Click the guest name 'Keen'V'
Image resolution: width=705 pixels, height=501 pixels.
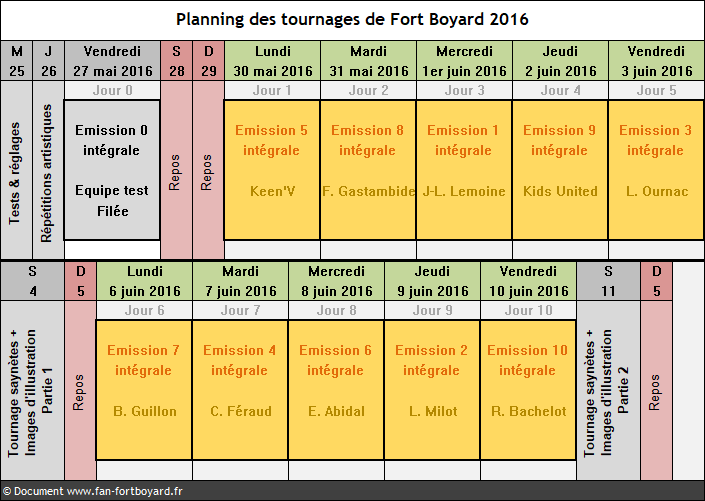tap(272, 191)
